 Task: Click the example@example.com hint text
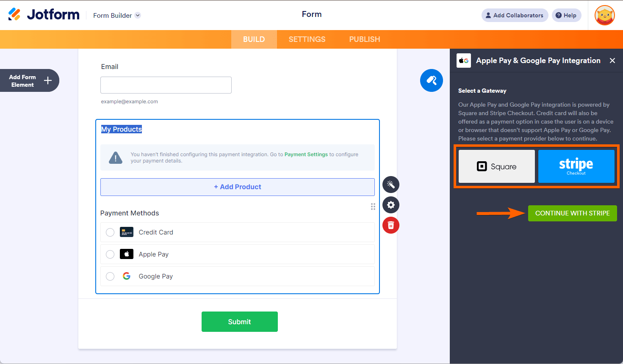point(130,102)
